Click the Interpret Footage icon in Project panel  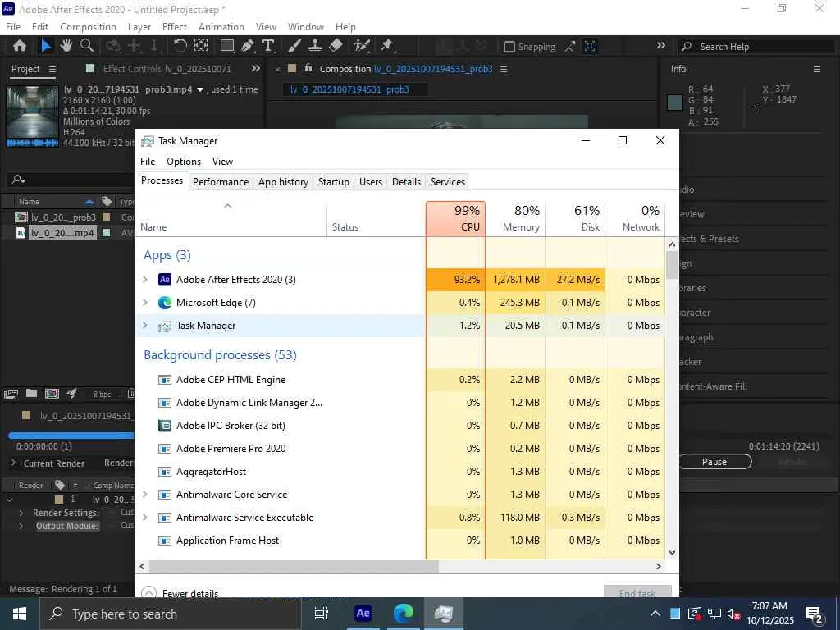tap(11, 395)
